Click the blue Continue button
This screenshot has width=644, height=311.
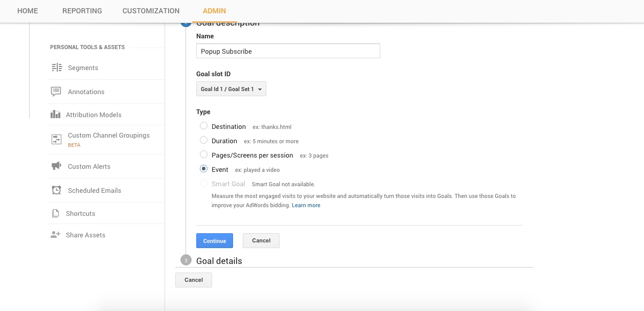pos(215,241)
